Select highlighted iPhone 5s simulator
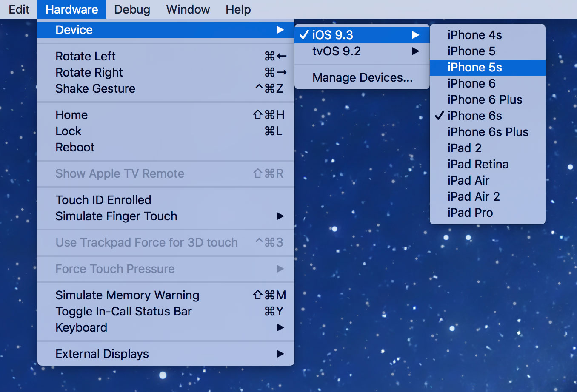 488,67
